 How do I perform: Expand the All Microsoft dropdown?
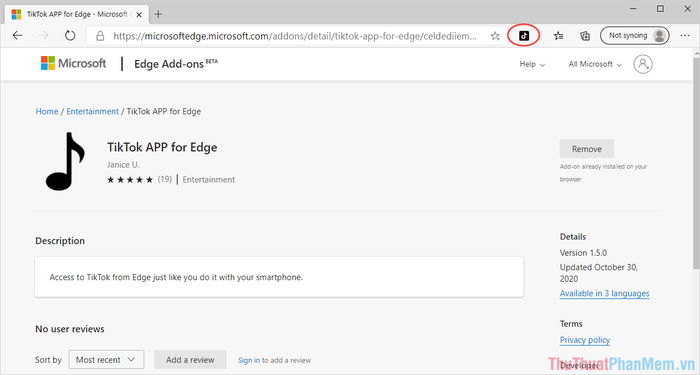(x=595, y=64)
